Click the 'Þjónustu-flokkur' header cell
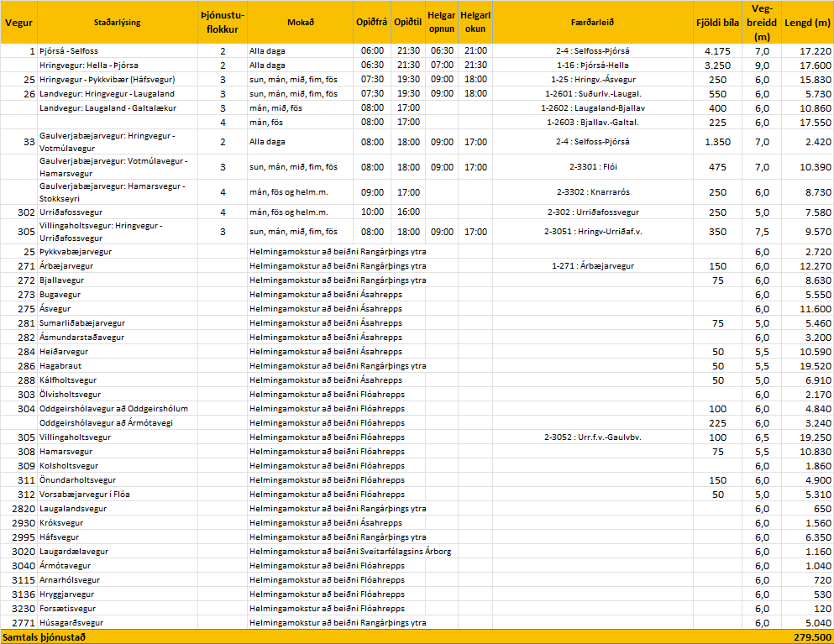The height and width of the screenshot is (644, 834). (x=223, y=23)
